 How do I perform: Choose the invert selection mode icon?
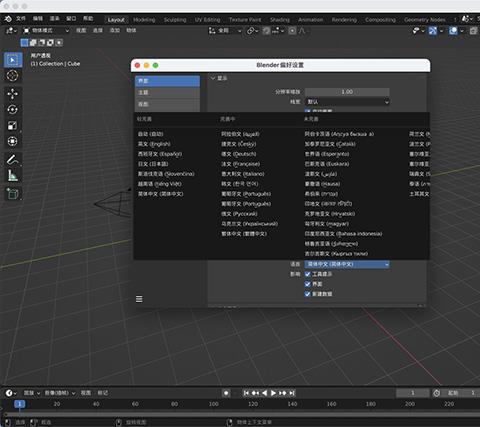point(50,43)
